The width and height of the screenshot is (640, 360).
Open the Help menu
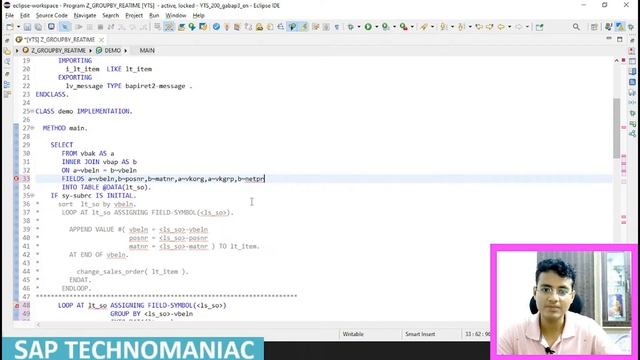pyautogui.click(x=198, y=16)
